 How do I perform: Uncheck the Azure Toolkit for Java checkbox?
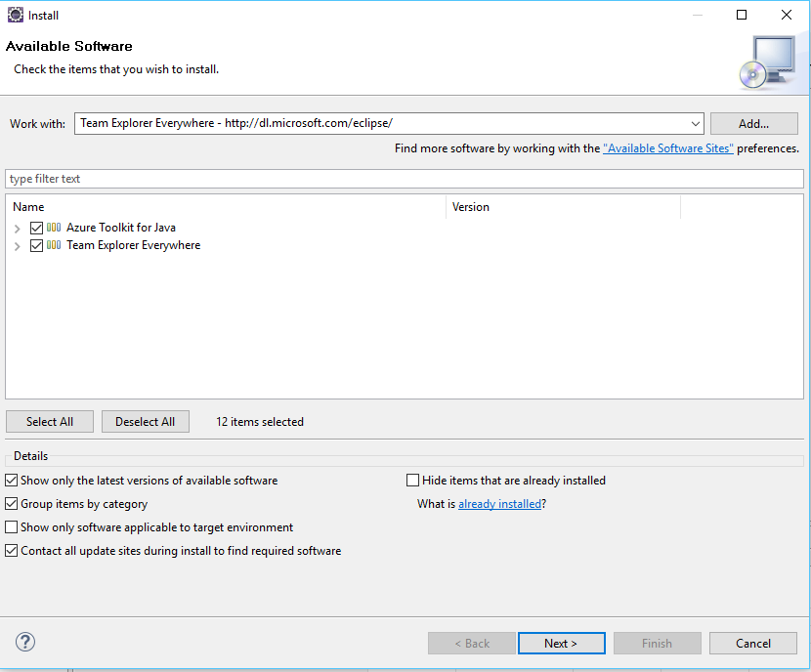click(37, 228)
